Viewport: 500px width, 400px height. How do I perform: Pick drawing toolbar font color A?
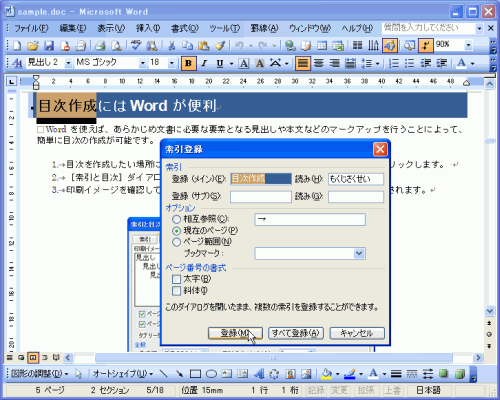(x=373, y=374)
